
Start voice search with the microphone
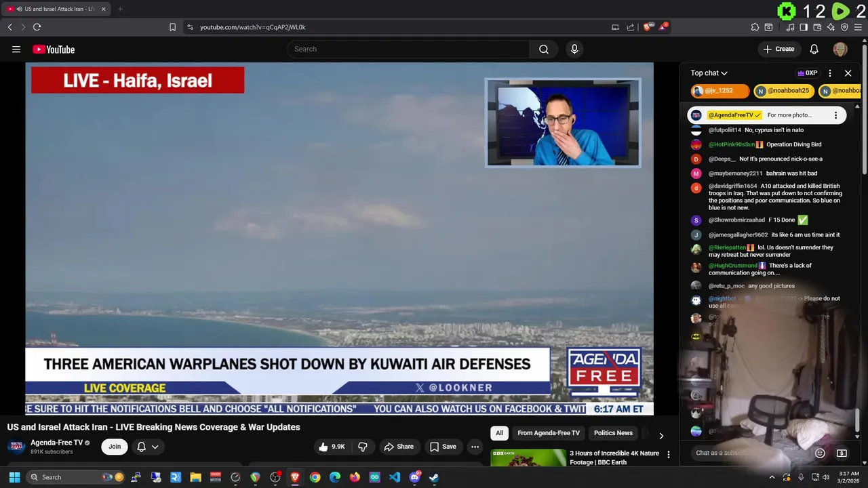tap(574, 49)
